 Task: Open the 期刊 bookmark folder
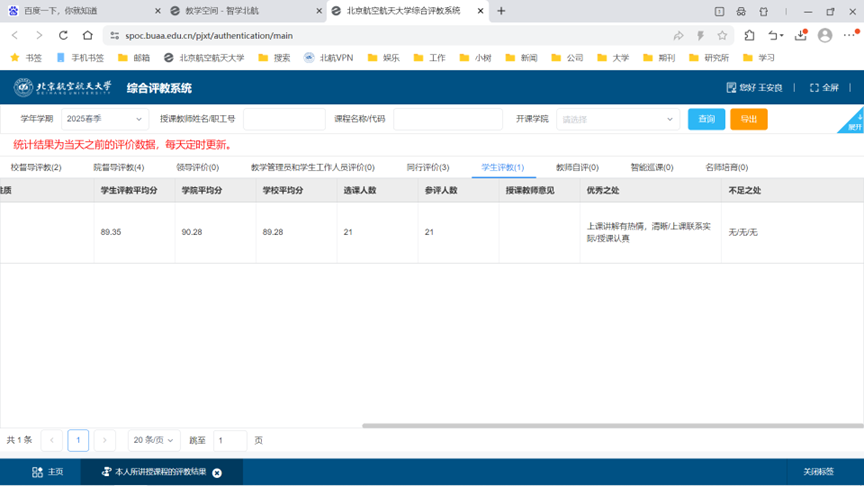(659, 58)
